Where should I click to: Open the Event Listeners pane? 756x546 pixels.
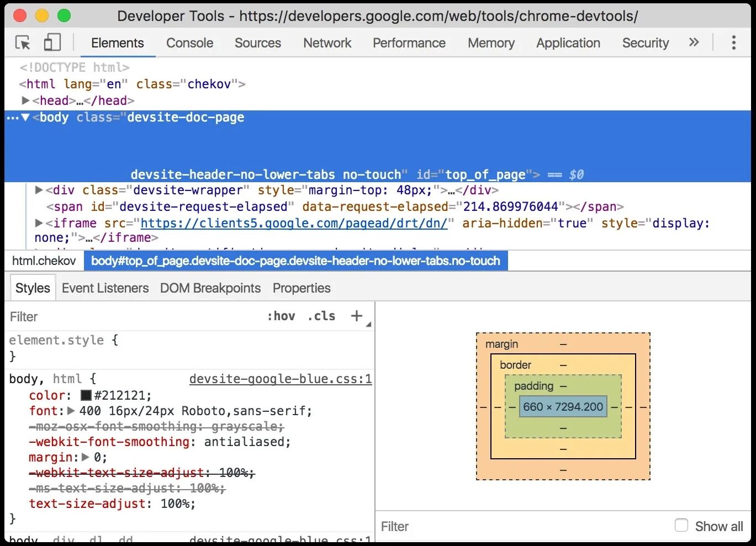(x=105, y=288)
